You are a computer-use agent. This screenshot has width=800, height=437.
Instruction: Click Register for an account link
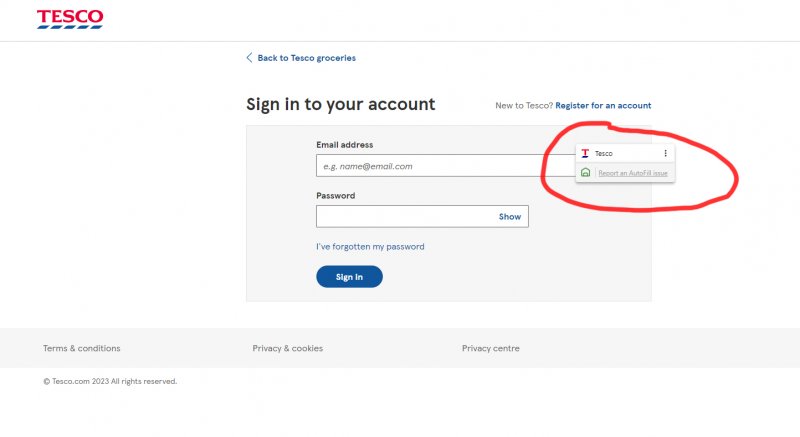point(603,105)
